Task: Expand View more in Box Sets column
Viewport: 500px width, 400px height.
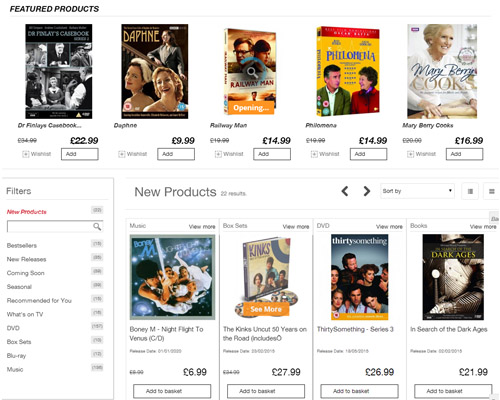Action: click(x=296, y=227)
